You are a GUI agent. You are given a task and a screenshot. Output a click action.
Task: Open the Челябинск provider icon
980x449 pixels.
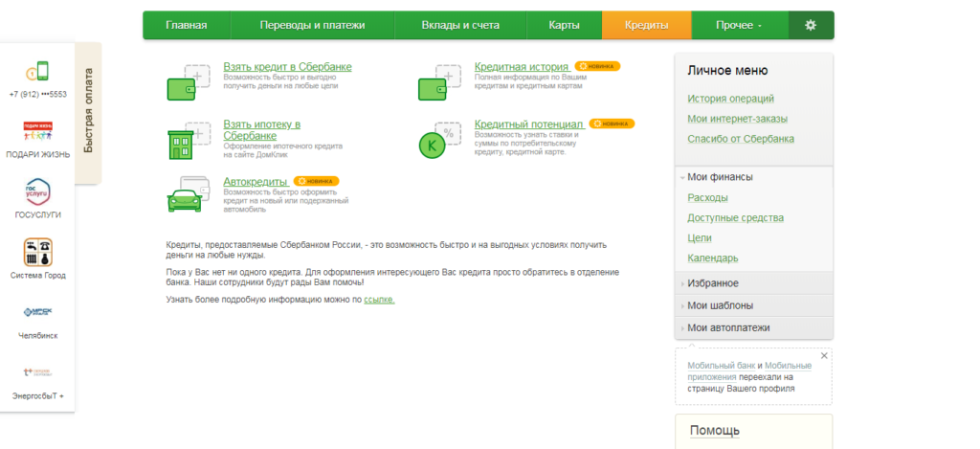pos(37,312)
